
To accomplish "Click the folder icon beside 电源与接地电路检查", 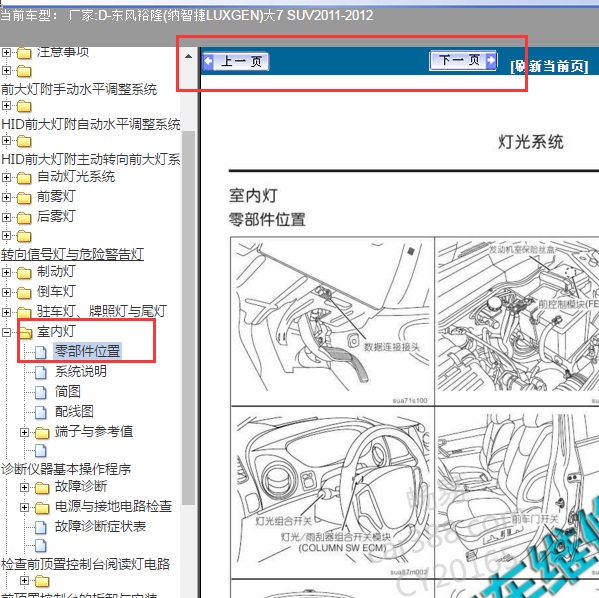I will pyautogui.click(x=42, y=508).
